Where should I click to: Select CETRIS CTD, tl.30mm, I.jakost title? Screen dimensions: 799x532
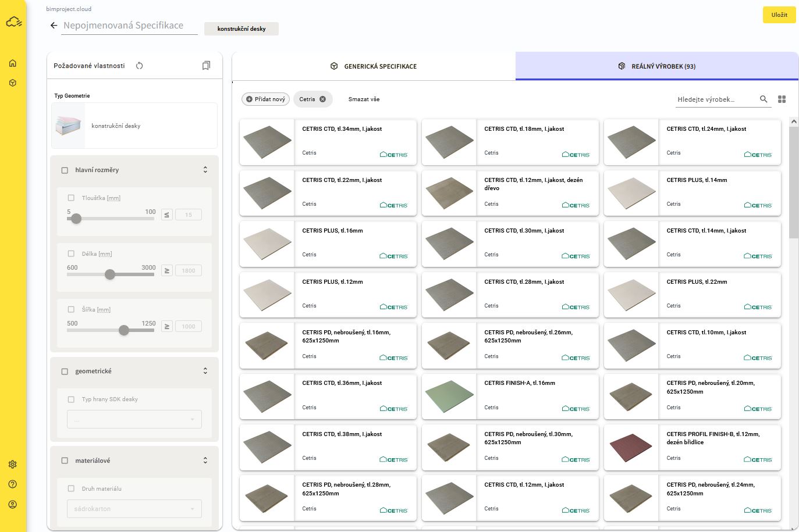524,231
